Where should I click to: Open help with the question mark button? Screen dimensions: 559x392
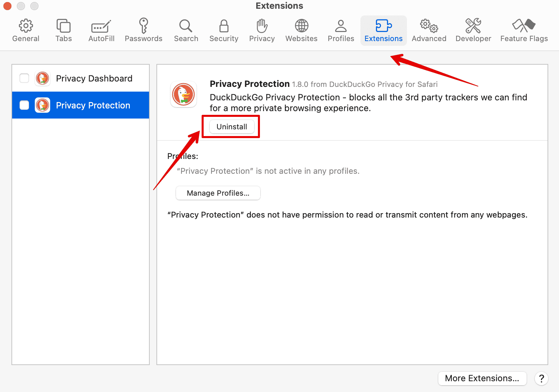pyautogui.click(x=541, y=378)
